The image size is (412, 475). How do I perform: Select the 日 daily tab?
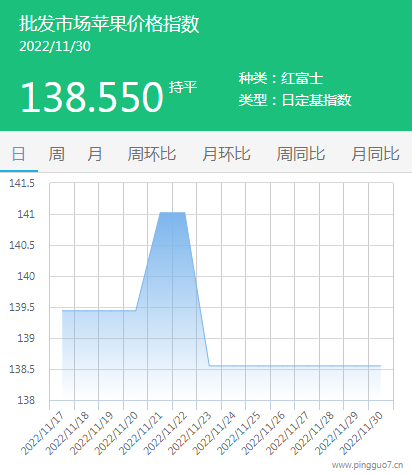pyautogui.click(x=19, y=154)
